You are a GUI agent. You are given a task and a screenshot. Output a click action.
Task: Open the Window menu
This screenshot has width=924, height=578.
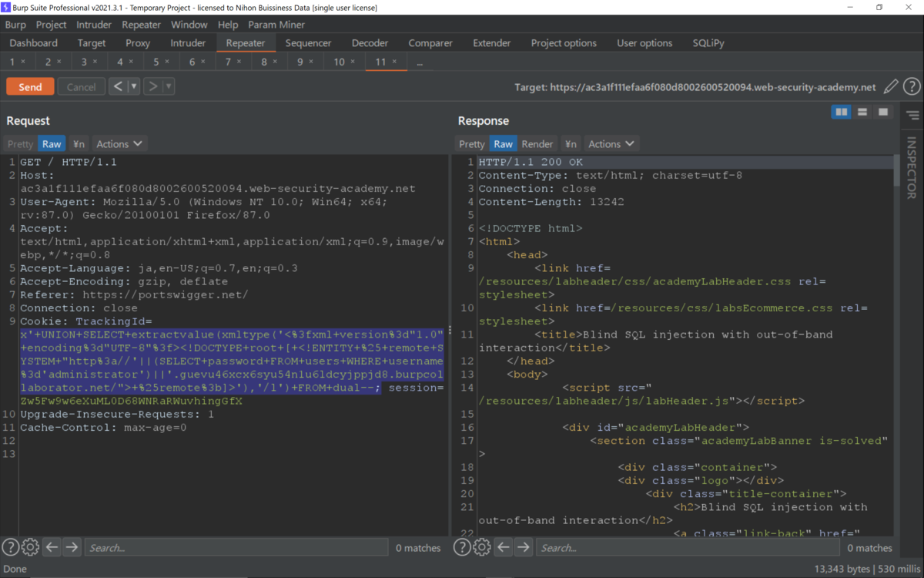click(x=189, y=25)
